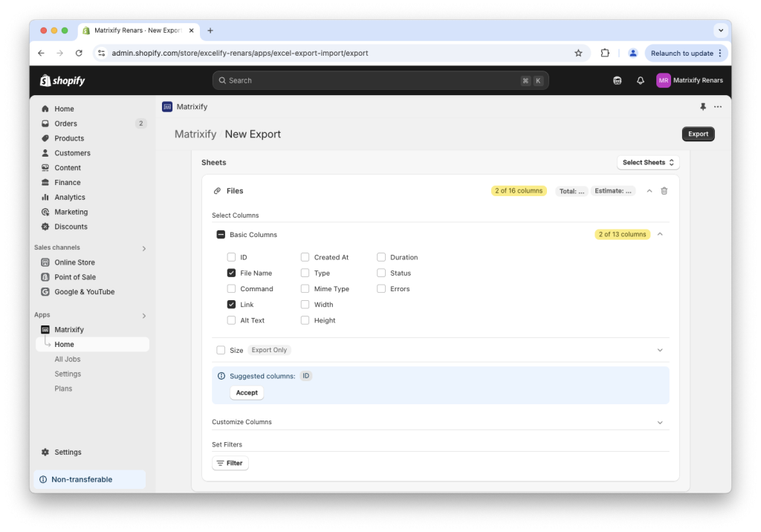Select Settings under the Matrixify app menu
This screenshot has height=532, width=761.
[67, 374]
